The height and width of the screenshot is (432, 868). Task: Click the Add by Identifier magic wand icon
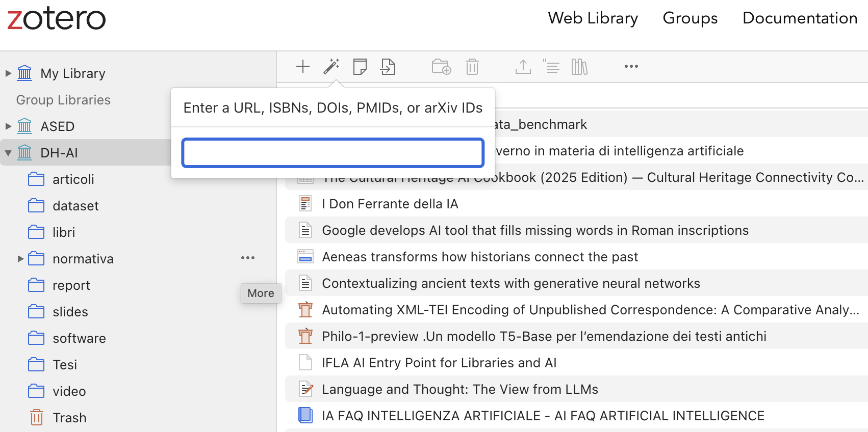point(331,66)
